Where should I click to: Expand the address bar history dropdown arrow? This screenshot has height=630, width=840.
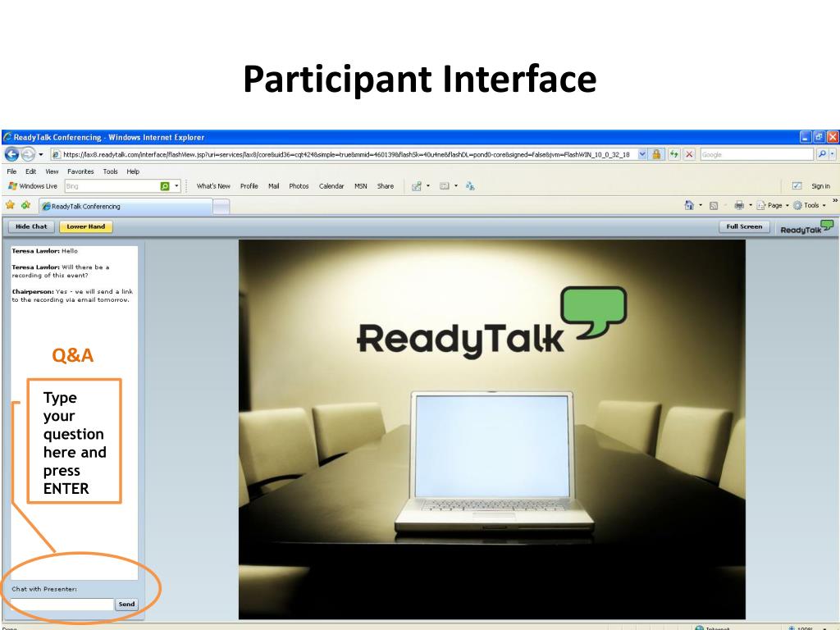[642, 154]
